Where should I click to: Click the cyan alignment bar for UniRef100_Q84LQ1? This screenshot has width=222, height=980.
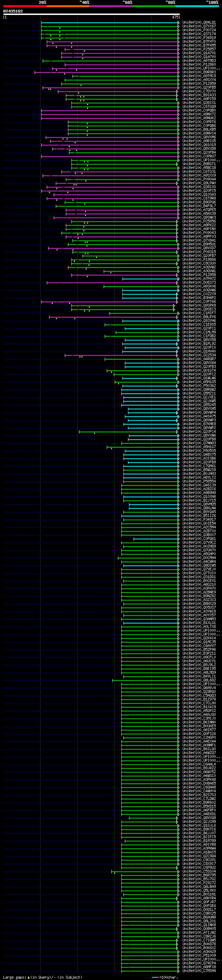coord(110,23)
